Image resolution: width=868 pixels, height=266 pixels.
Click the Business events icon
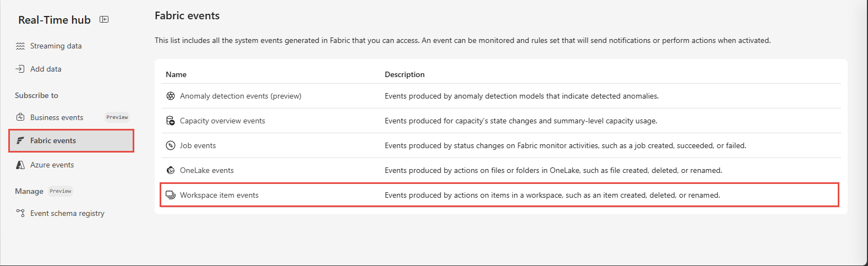tap(20, 117)
